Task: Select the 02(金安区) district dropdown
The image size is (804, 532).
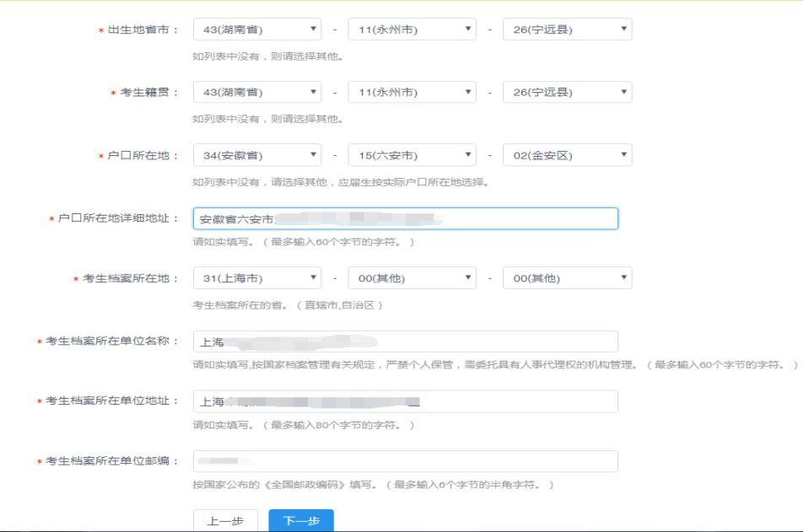Action: tap(567, 155)
